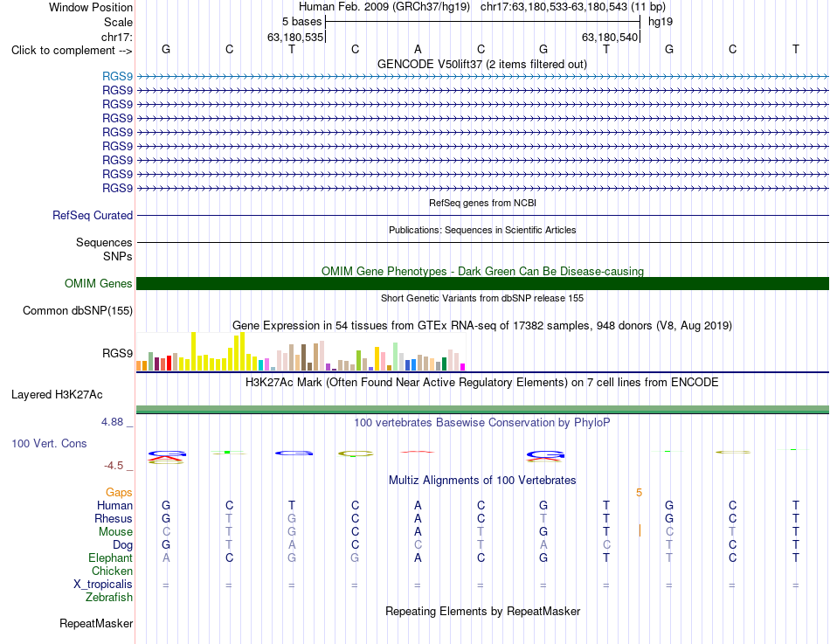Click the Dog alignment row label
The width and height of the screenshot is (830, 644).
tap(122, 544)
